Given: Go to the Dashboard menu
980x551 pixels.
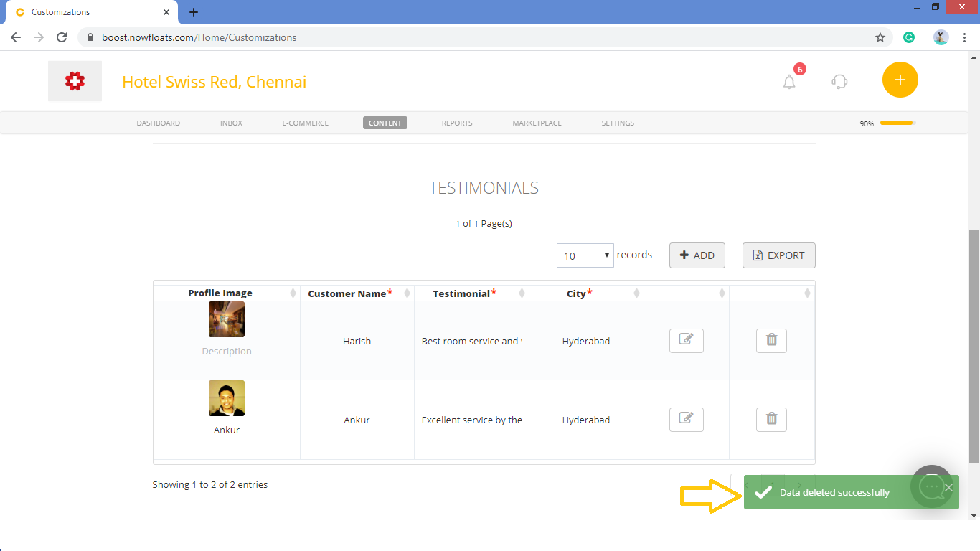Looking at the screenshot, I should point(159,123).
